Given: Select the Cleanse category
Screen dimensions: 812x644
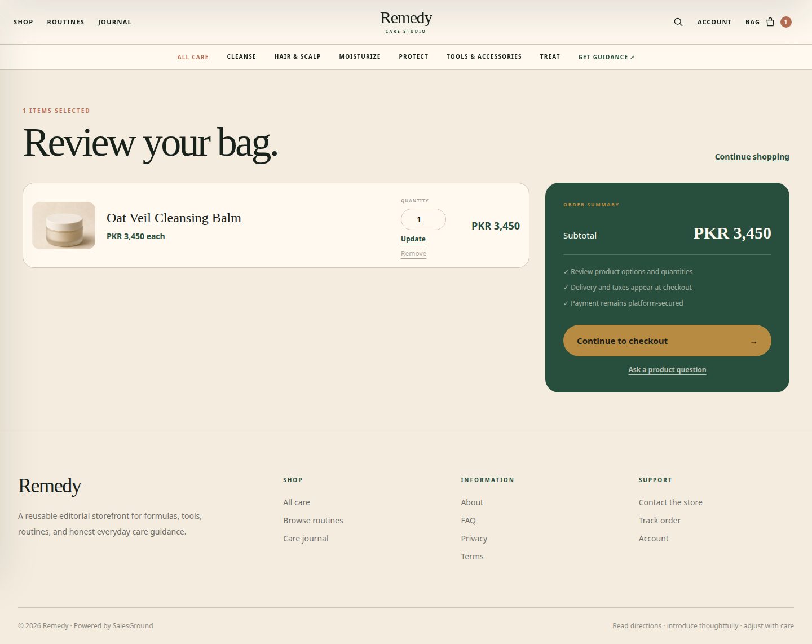Looking at the screenshot, I should (241, 57).
